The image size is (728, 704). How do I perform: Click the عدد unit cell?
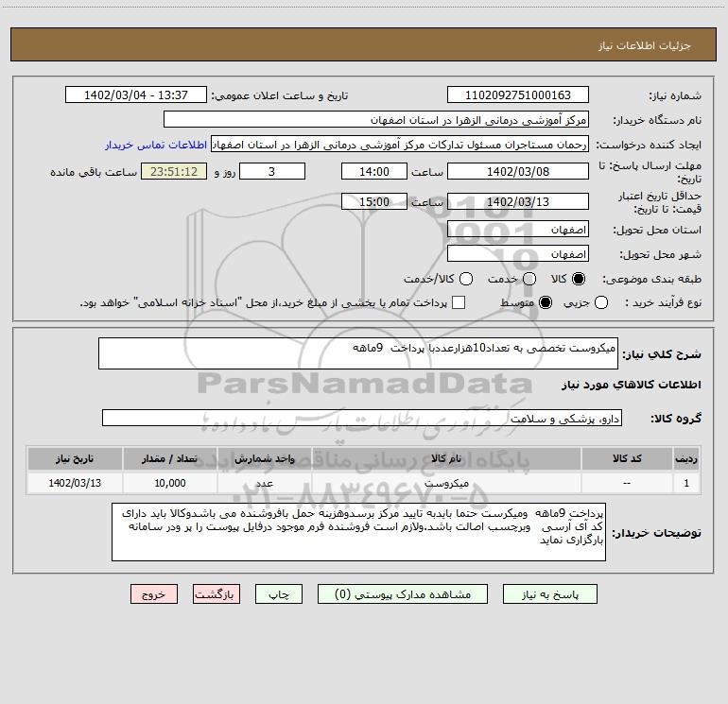(264, 483)
